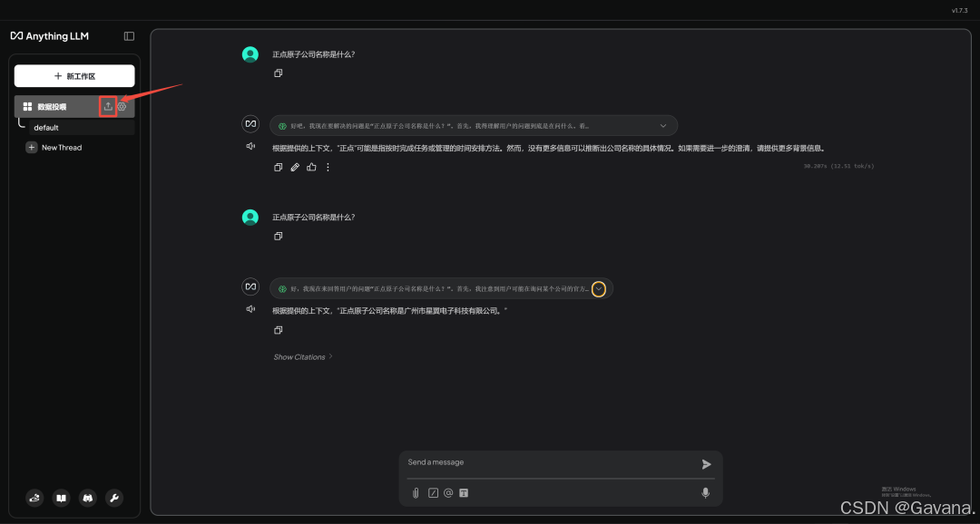980x524 pixels.
Task: Toggle the sidebar collapse icon
Action: tap(130, 36)
